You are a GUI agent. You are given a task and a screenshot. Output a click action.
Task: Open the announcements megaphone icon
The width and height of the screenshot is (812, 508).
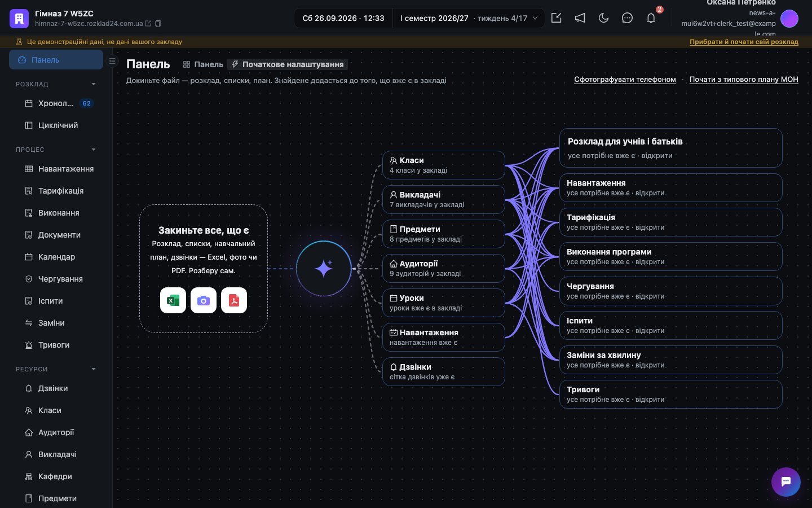tap(580, 18)
